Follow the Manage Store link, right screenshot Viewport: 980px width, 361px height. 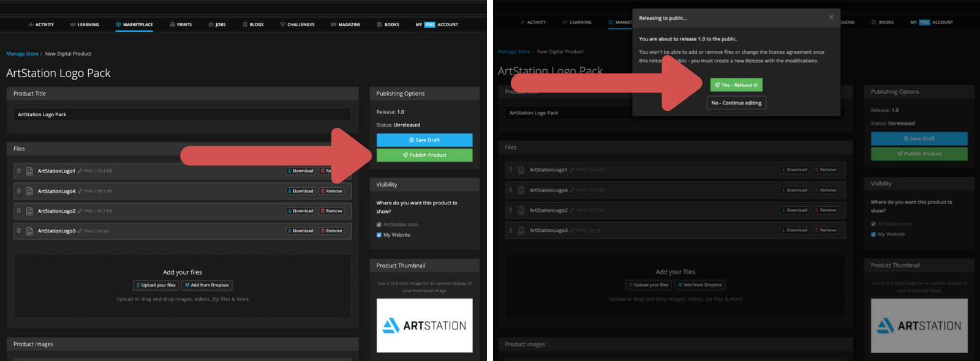[x=514, y=51]
